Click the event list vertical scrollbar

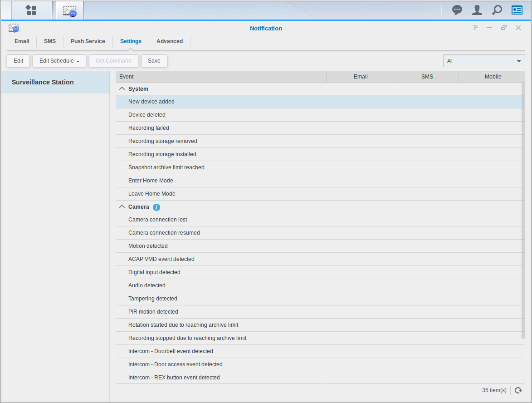click(523, 211)
